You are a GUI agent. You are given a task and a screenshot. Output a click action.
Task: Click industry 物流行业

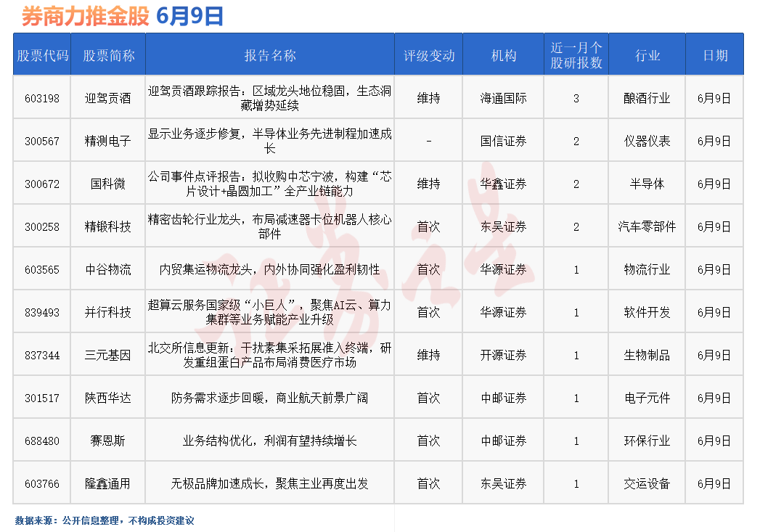[x=647, y=269]
